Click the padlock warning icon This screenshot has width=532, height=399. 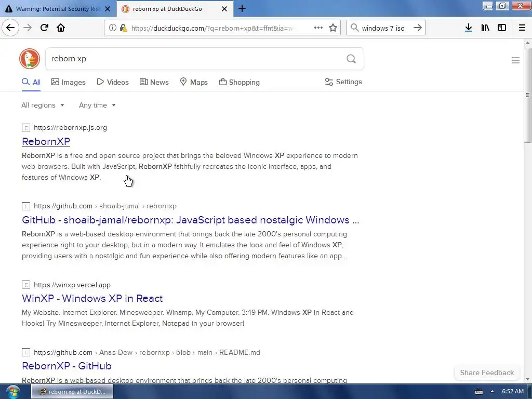click(x=124, y=28)
